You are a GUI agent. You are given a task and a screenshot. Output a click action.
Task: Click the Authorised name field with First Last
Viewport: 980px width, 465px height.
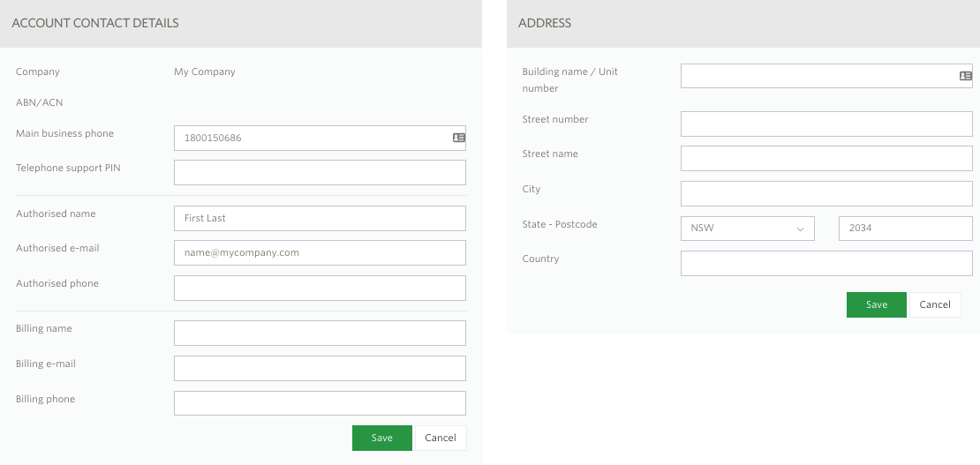320,218
